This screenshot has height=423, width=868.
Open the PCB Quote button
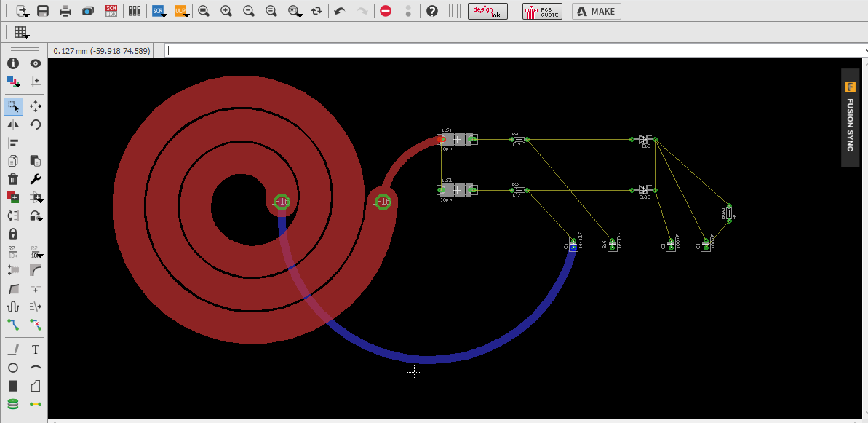pos(542,11)
